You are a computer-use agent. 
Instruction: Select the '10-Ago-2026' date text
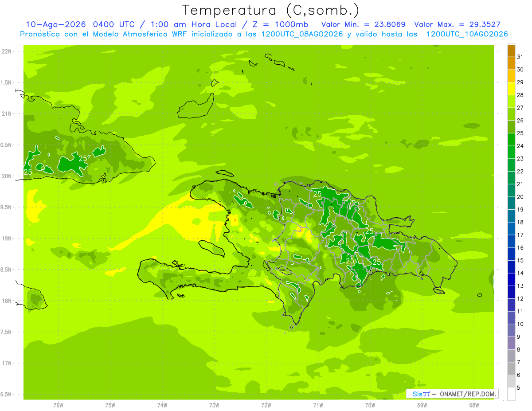(56, 24)
